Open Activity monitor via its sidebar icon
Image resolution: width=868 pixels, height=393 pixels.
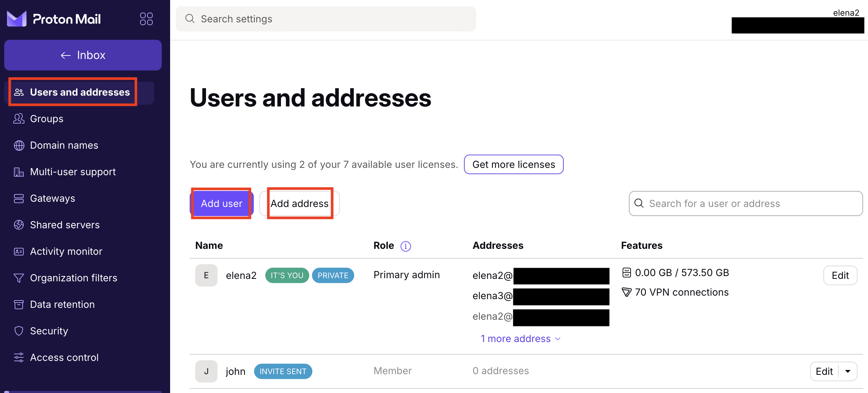[x=19, y=251]
